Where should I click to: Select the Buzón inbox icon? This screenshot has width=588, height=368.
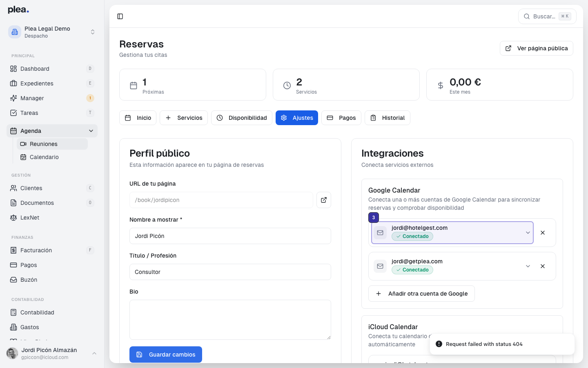[13, 280]
